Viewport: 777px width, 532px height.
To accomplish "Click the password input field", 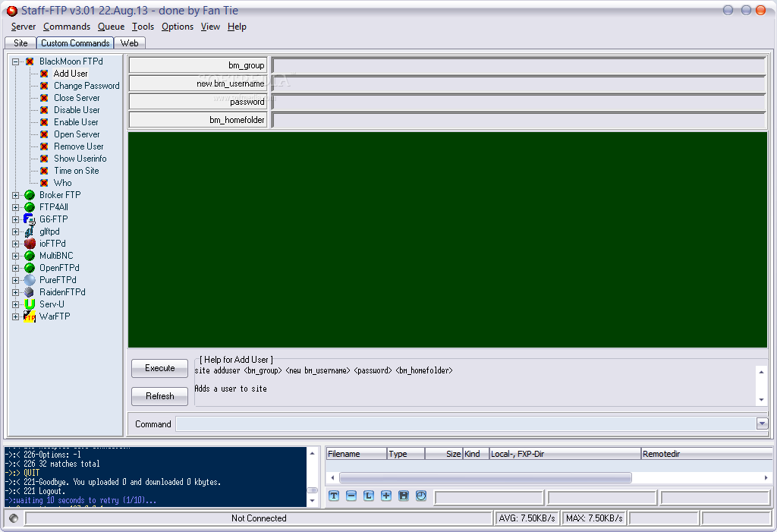I will 519,102.
